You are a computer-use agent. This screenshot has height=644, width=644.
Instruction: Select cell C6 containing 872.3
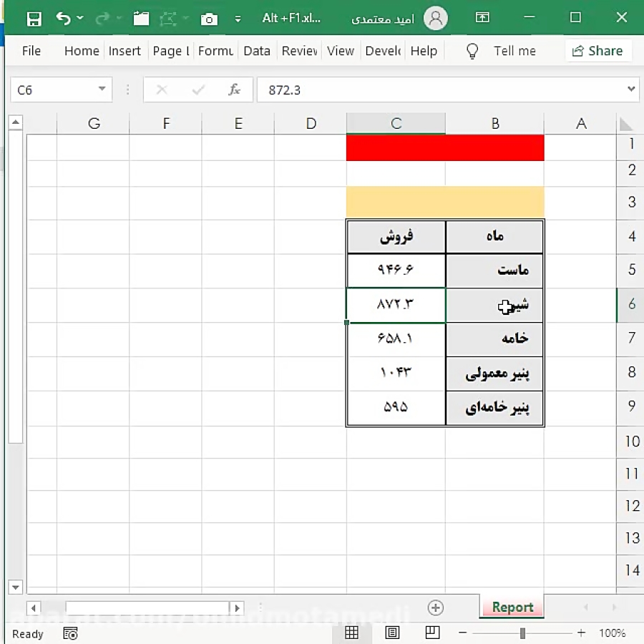[396, 305]
